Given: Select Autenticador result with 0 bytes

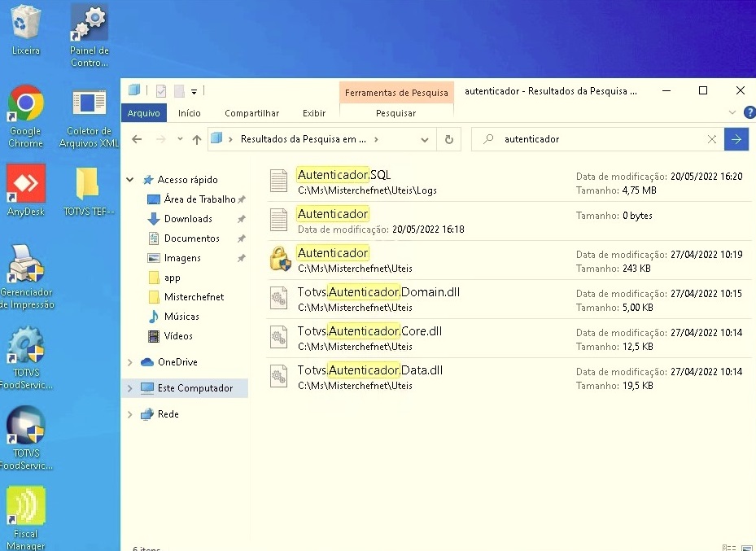Looking at the screenshot, I should coord(509,221).
